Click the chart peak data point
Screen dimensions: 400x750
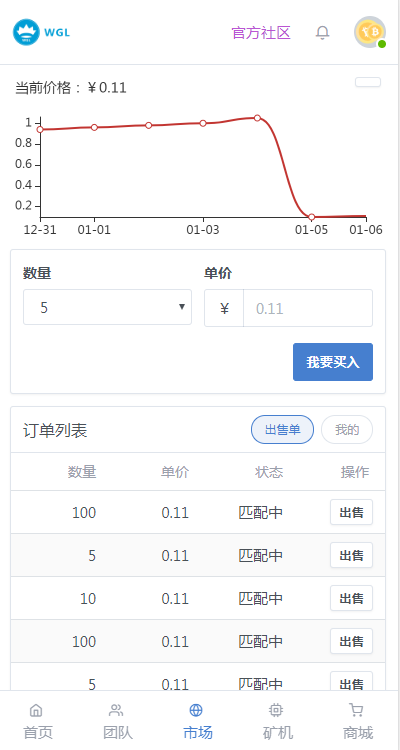257,118
